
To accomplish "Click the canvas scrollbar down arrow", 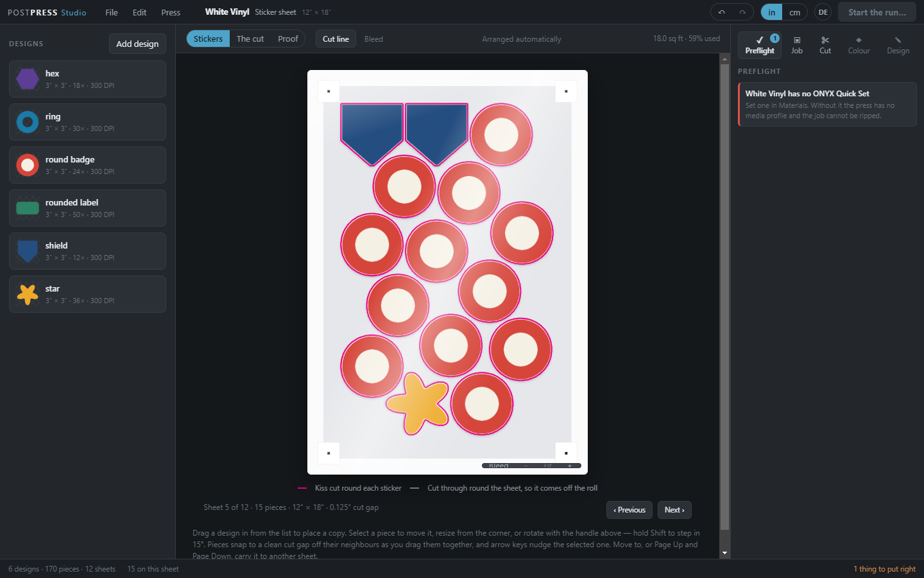I will (x=724, y=553).
